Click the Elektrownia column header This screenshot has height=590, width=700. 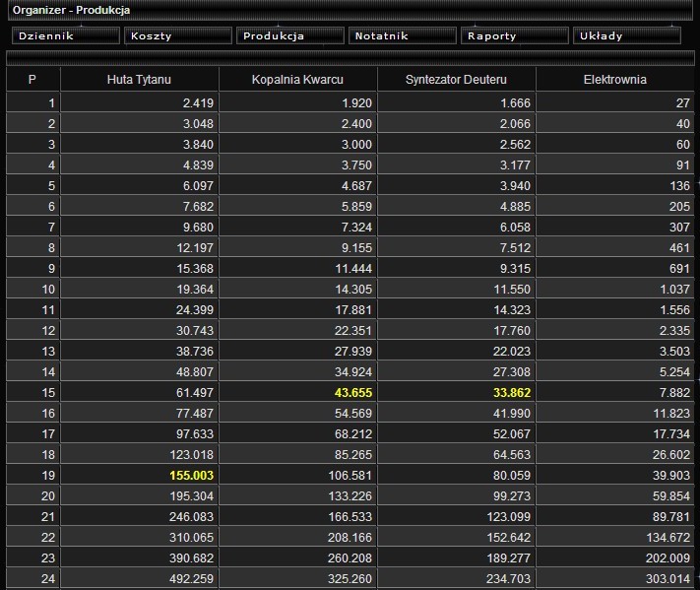point(614,80)
